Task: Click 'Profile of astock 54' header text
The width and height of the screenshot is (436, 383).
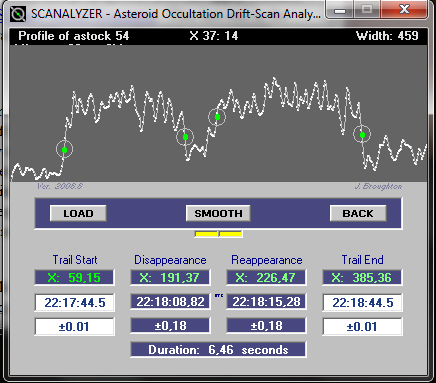Action: pos(74,36)
